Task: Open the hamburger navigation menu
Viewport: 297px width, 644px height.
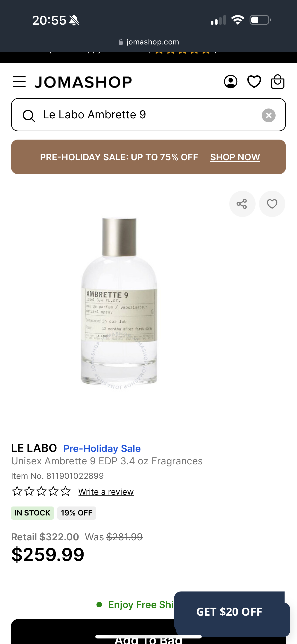Action: point(19,82)
